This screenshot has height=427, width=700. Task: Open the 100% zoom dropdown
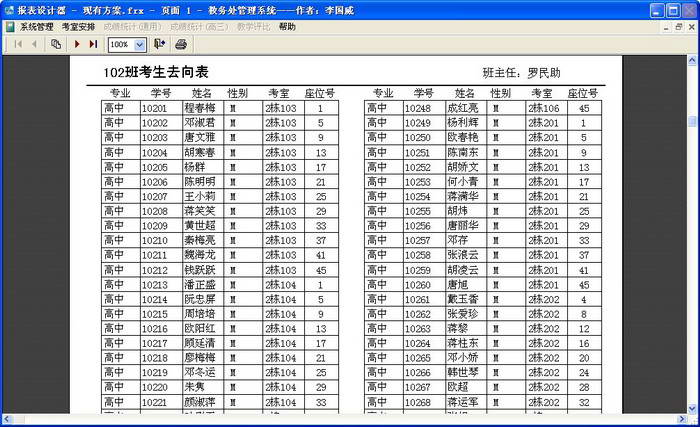140,45
